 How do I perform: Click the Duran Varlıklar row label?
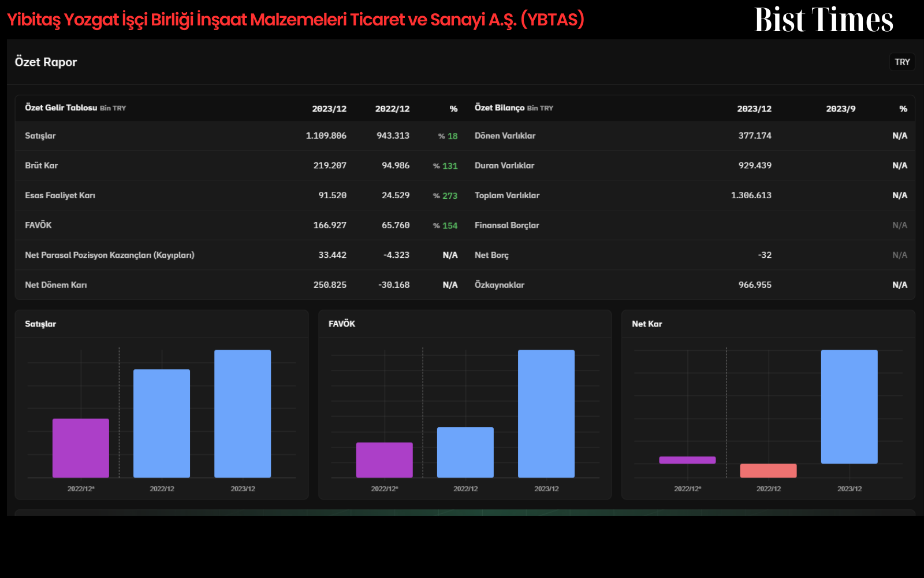[x=504, y=165]
